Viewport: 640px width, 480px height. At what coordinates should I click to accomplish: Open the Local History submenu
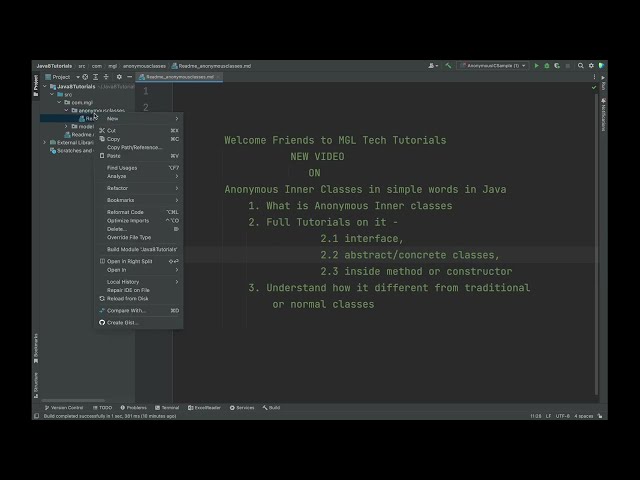tap(139, 282)
